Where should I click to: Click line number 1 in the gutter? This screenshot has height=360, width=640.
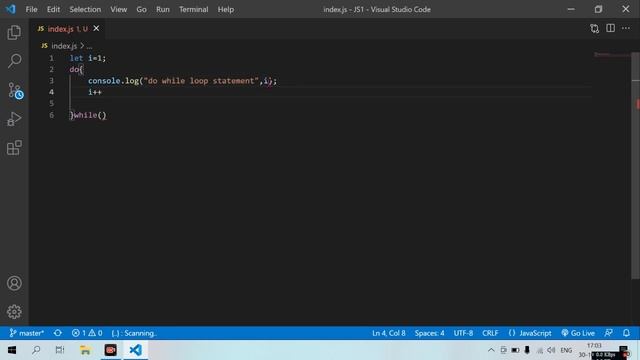click(51, 58)
